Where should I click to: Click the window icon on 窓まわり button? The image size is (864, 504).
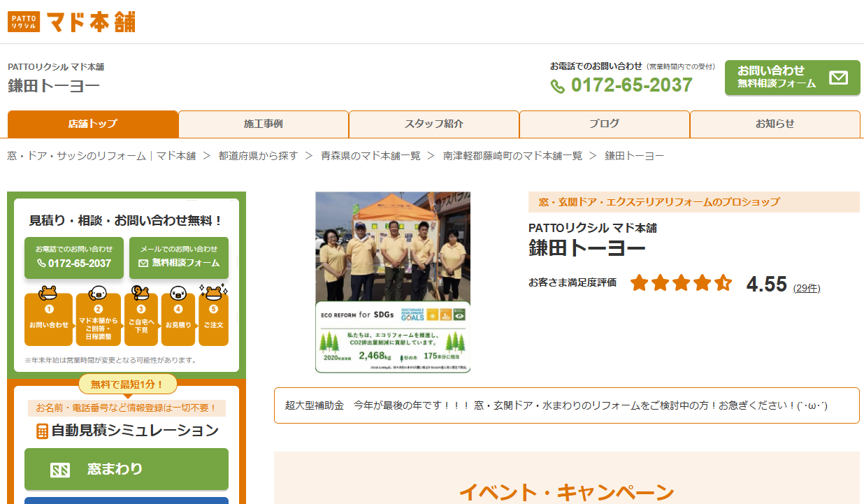[60, 470]
